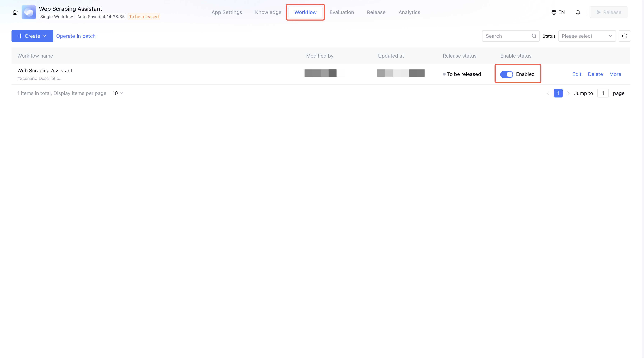Click the Web Scraping Assistant app logo
The height and width of the screenshot is (359, 644).
[x=29, y=12]
